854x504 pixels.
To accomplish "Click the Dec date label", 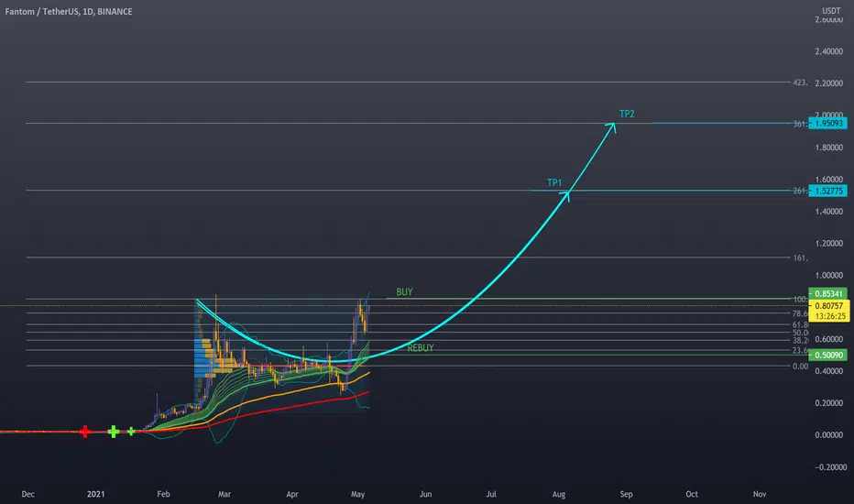I will coord(27,494).
